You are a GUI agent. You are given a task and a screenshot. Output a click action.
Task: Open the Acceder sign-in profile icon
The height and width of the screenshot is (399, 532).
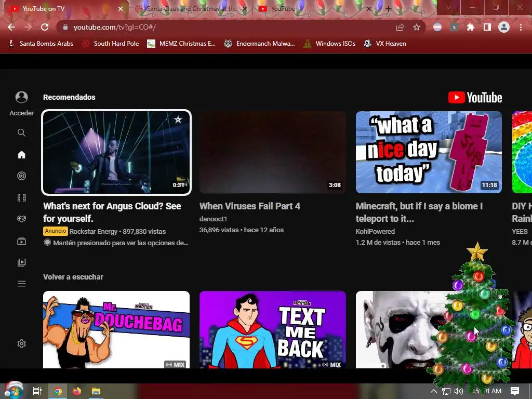[x=21, y=97]
